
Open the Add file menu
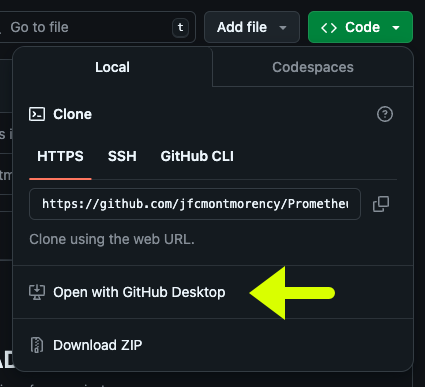click(252, 27)
